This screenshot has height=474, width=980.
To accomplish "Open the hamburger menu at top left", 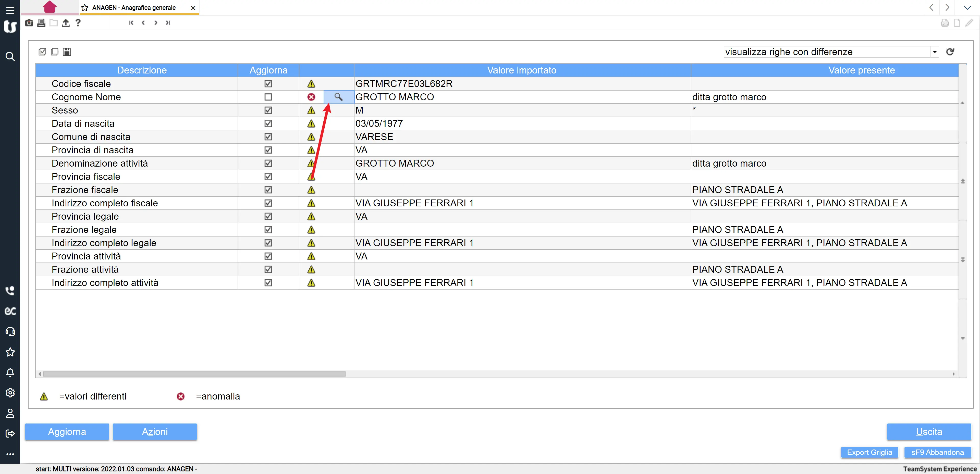I will (x=10, y=10).
